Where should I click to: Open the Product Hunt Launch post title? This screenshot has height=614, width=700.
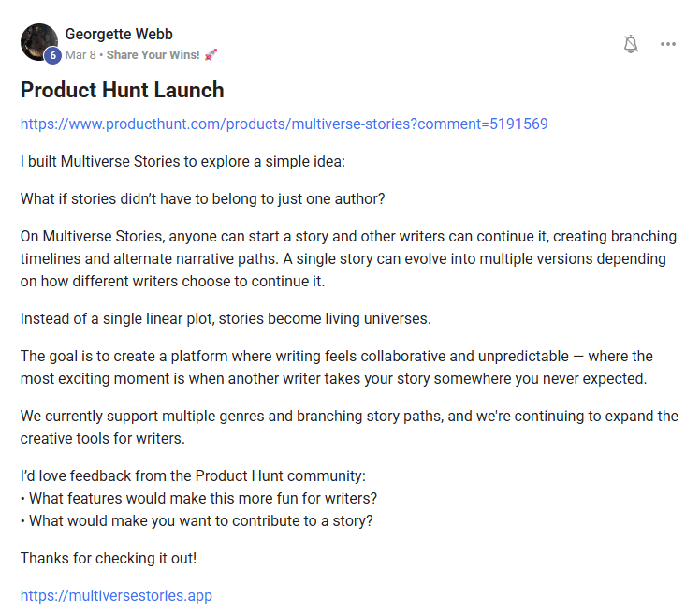click(122, 90)
